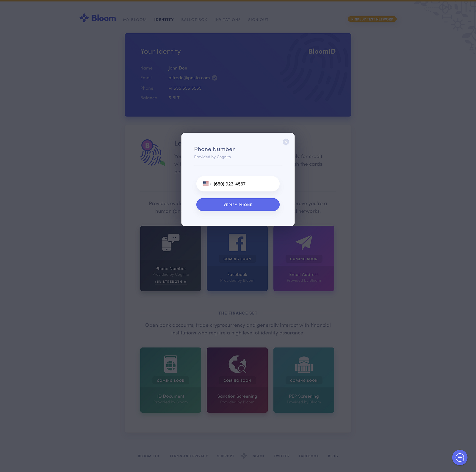Open the My Bloom menu item
The image size is (476, 472).
pos(135,20)
